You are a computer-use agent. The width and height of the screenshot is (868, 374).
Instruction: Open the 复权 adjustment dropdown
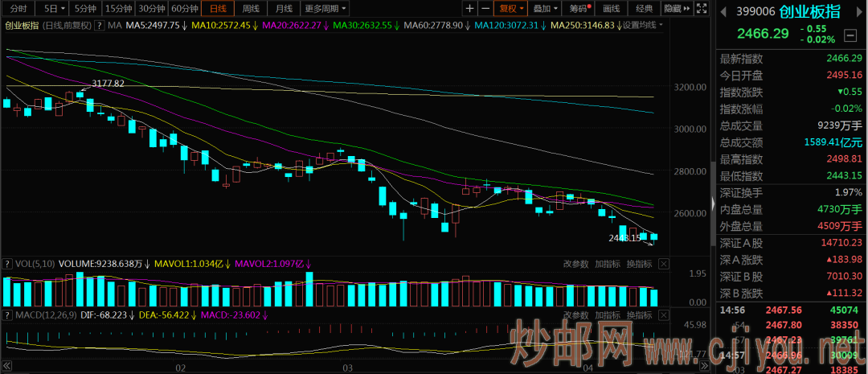coord(511,8)
